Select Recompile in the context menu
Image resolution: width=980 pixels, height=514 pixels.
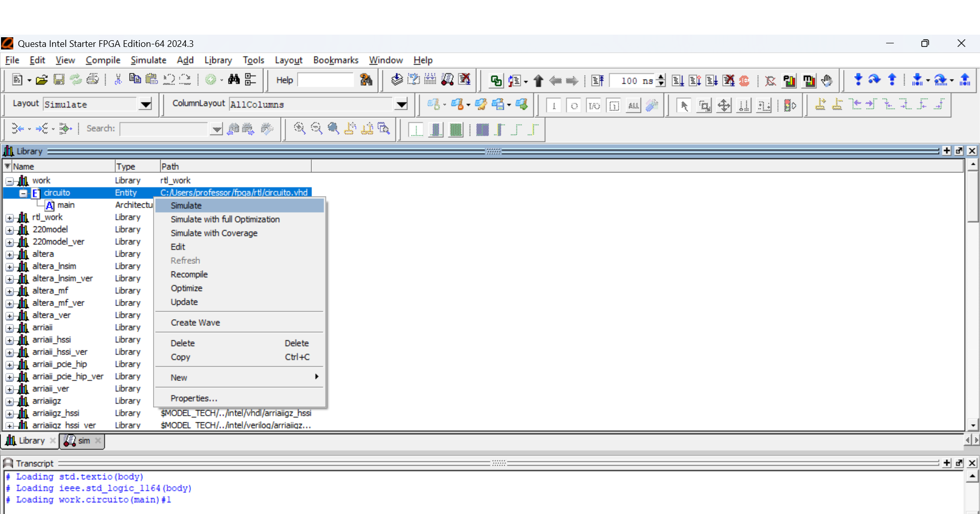pos(189,274)
